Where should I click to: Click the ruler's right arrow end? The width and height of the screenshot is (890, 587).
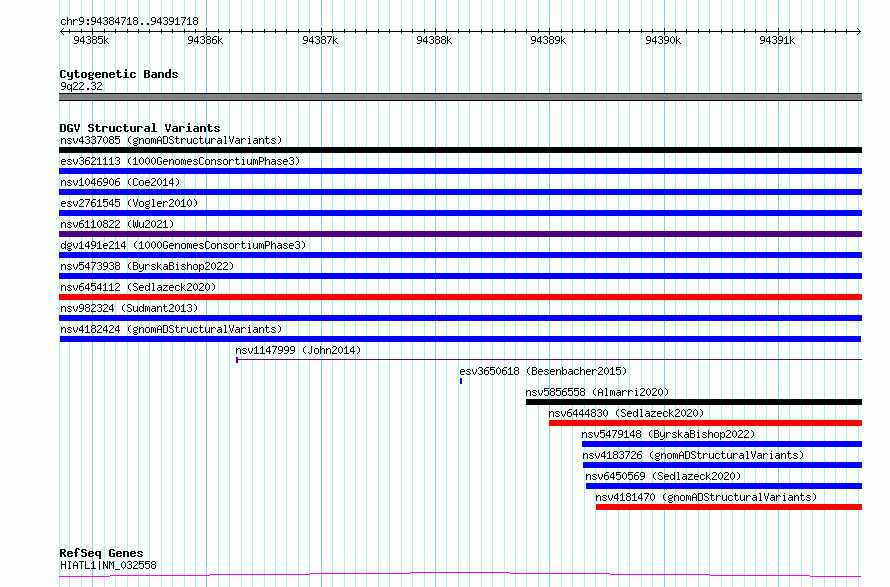tap(859, 32)
